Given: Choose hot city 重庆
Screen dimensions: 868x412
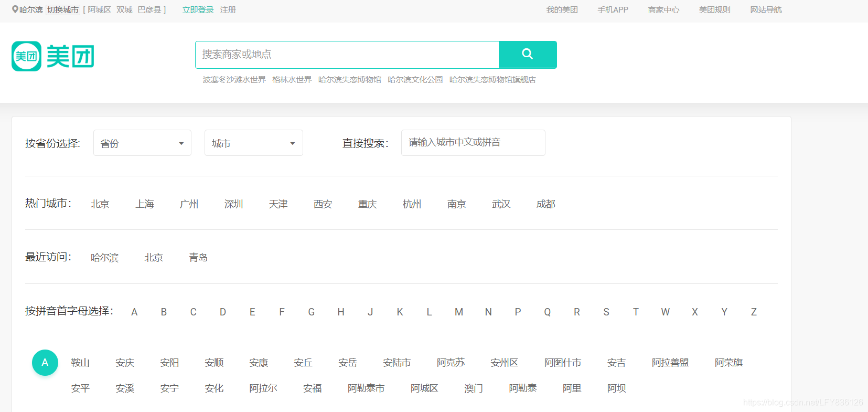Looking at the screenshot, I should pyautogui.click(x=368, y=204).
